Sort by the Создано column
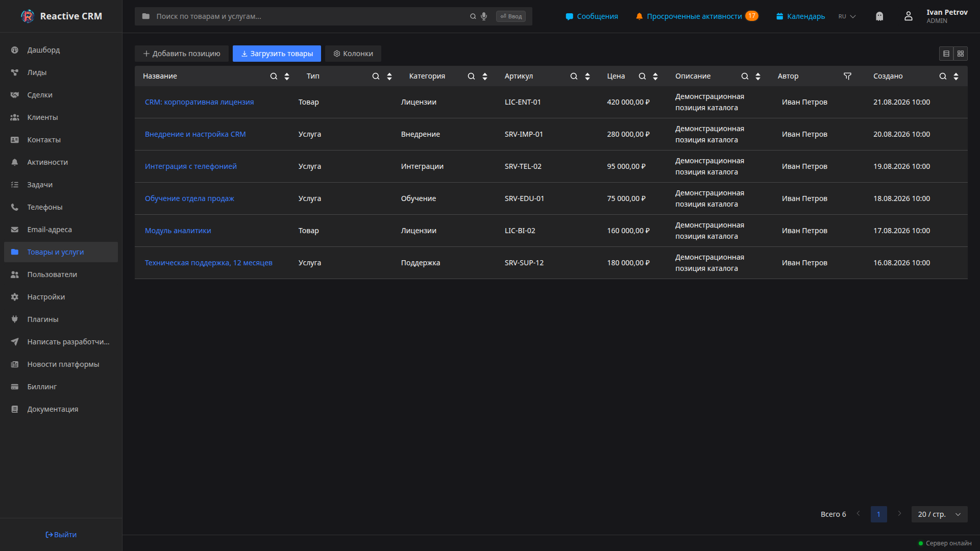 click(x=956, y=76)
